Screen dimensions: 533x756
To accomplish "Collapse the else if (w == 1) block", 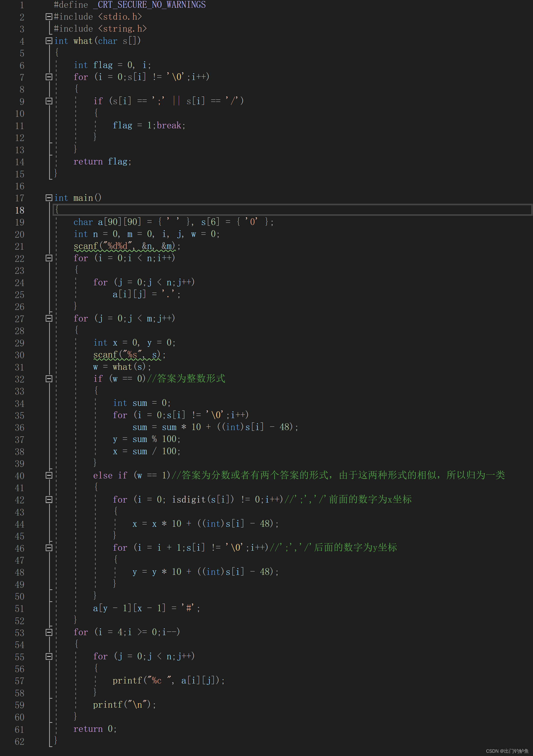I will (49, 475).
